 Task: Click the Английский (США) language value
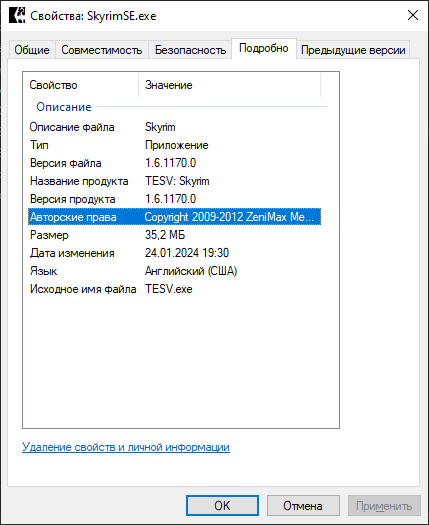click(191, 271)
